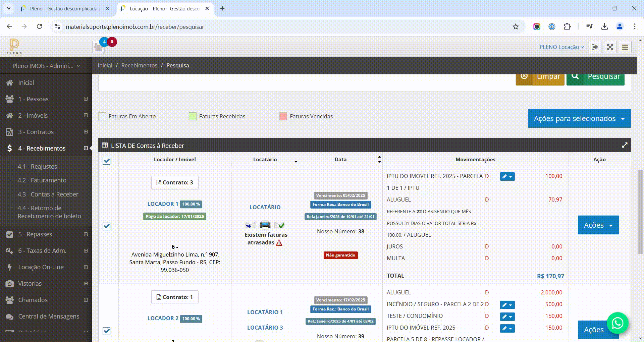
Task: Open the hamburger menu icon in header
Action: (x=625, y=47)
